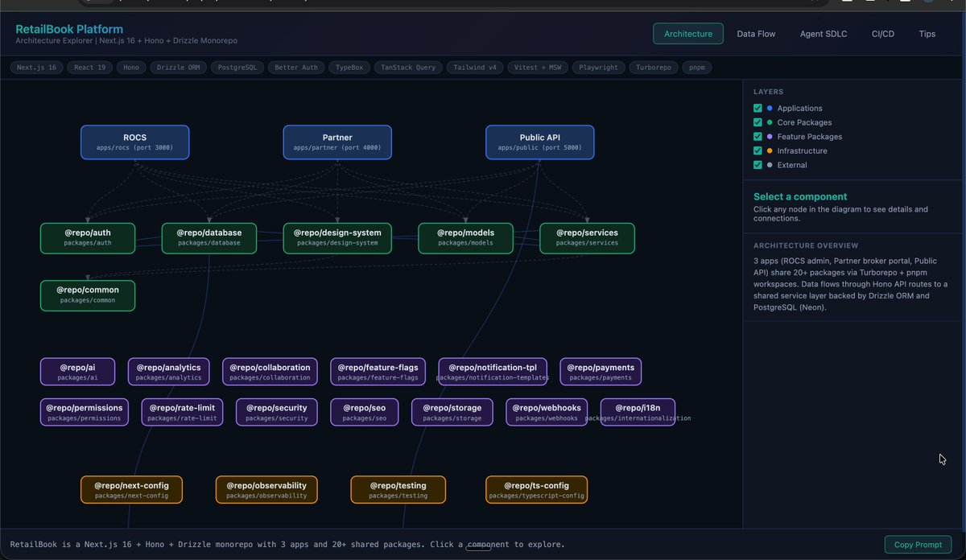Select the @repo/collaboration node
Image resolution: width=966 pixels, height=560 pixels.
pos(270,372)
